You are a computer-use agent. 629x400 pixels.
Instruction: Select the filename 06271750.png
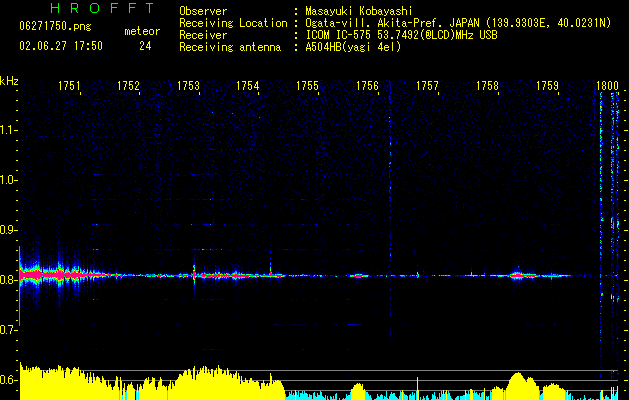click(x=55, y=26)
